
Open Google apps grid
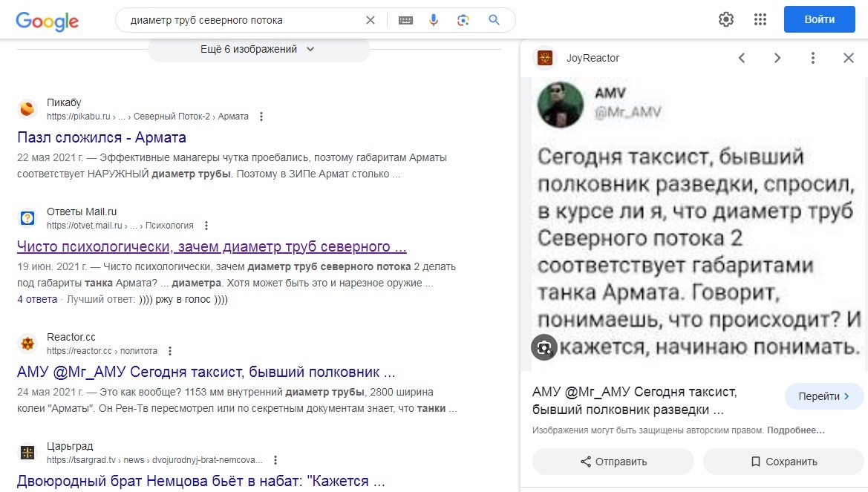pyautogui.click(x=760, y=19)
